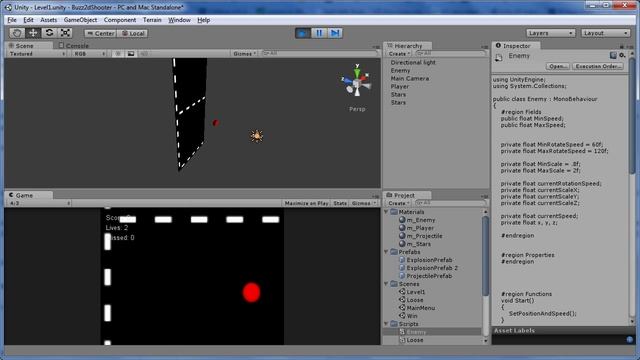Stop play mode with Play button
Image resolution: width=640 pixels, height=360 pixels.
[x=303, y=33]
